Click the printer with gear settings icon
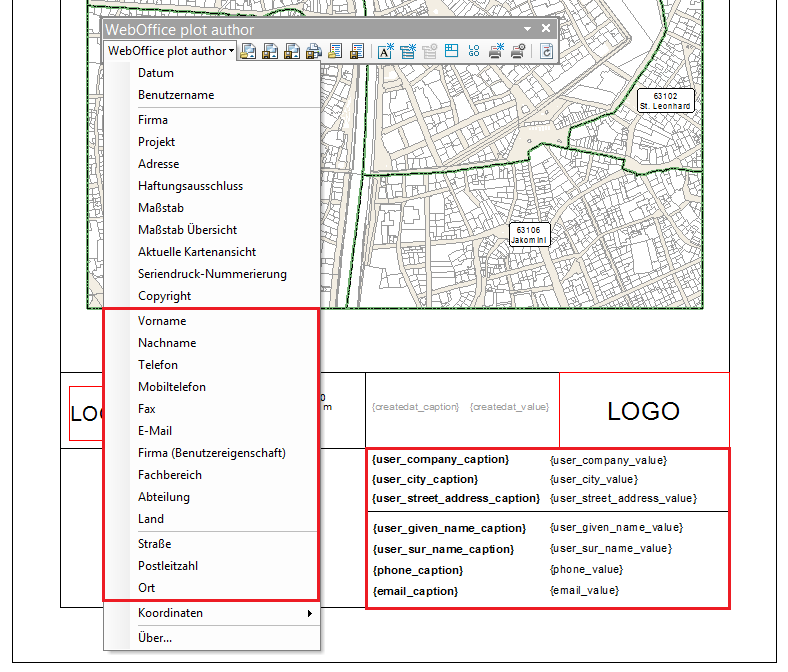Screen dimensions: 788x672 tap(518, 51)
